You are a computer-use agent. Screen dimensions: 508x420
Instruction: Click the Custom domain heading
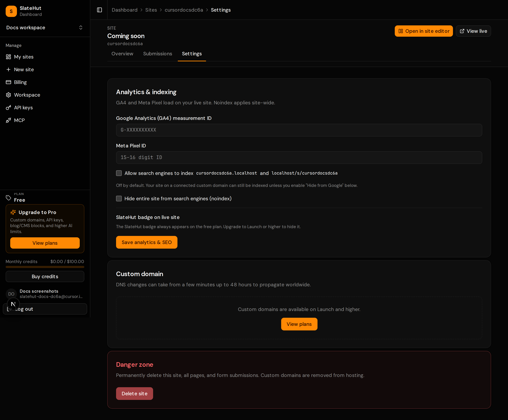[140, 274]
